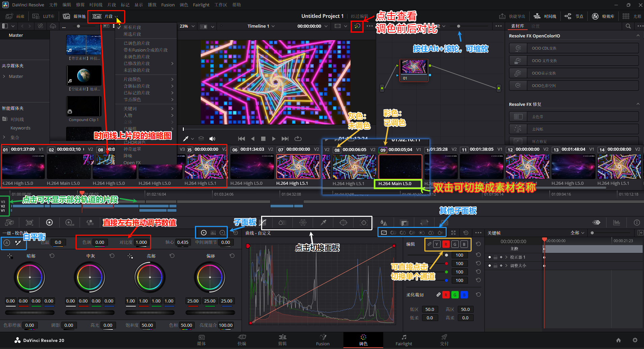Open the HDR color wheels palette
This screenshot has width=644, height=349.
point(70,223)
